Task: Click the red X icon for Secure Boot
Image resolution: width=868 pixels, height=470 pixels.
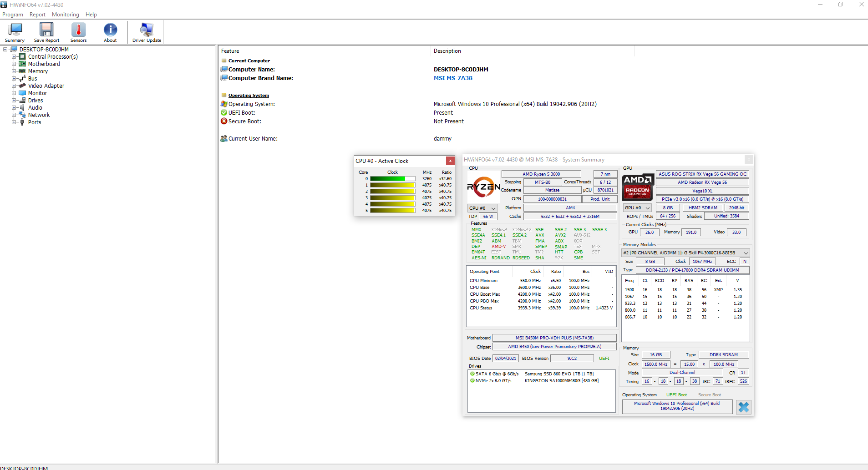Action: click(224, 121)
